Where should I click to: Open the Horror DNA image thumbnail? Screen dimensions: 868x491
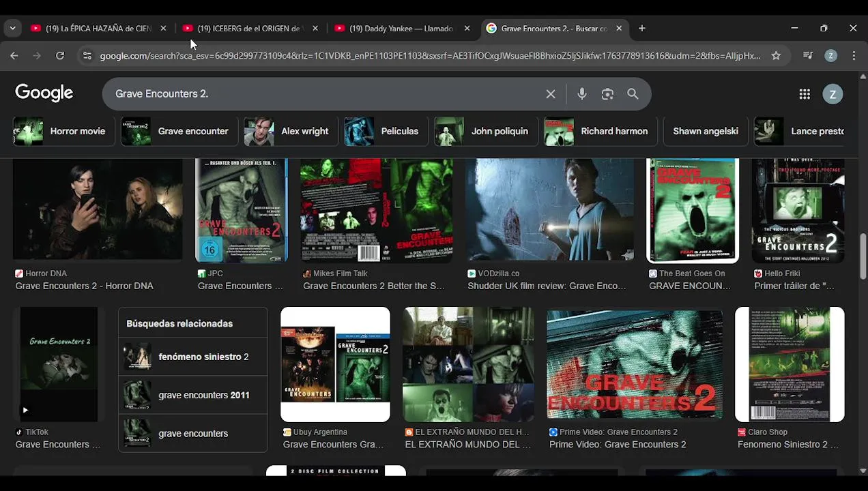[x=98, y=210]
